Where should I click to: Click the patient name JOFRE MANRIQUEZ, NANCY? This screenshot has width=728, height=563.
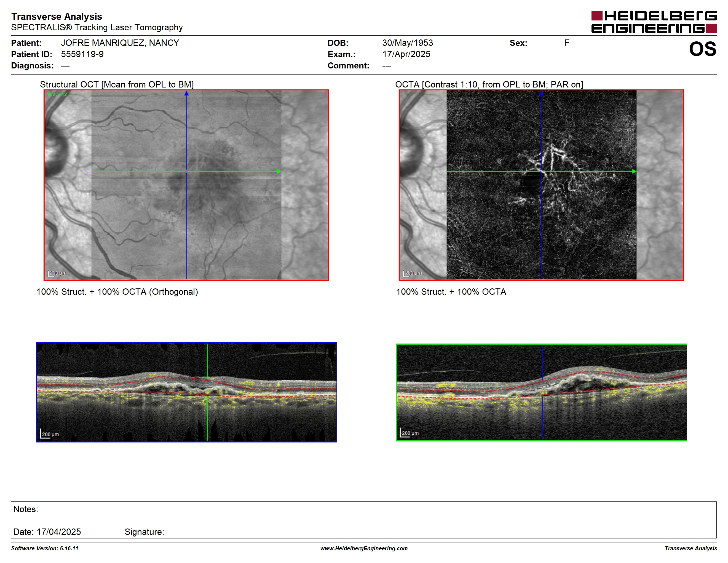click(120, 43)
